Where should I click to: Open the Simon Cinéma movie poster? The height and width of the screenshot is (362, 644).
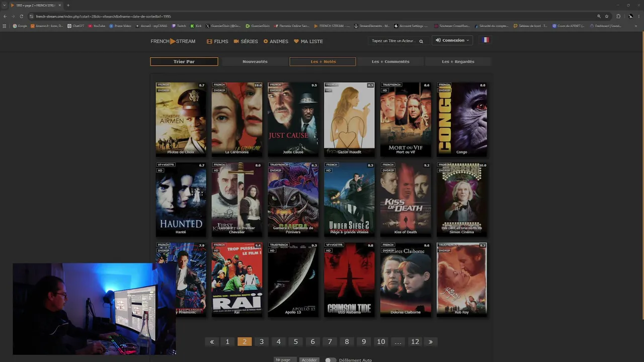462,199
